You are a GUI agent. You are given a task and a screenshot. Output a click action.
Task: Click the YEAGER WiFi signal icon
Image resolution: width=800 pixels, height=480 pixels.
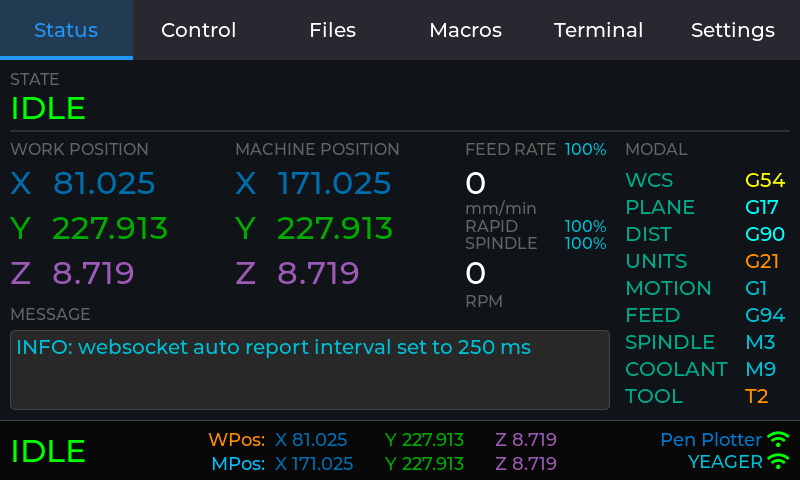(778, 461)
